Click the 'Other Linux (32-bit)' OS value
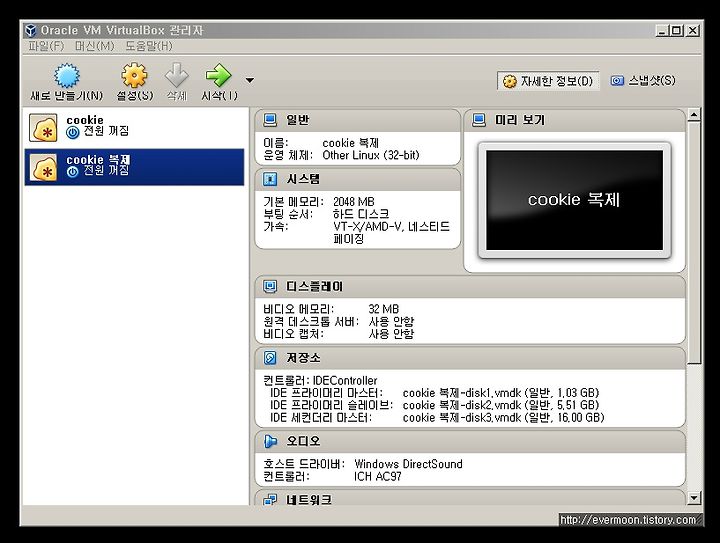 pyautogui.click(x=371, y=155)
